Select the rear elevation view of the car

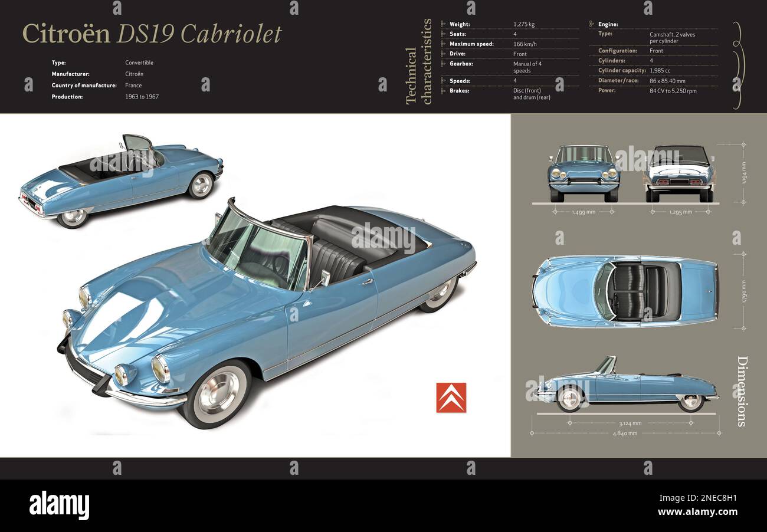(x=680, y=173)
